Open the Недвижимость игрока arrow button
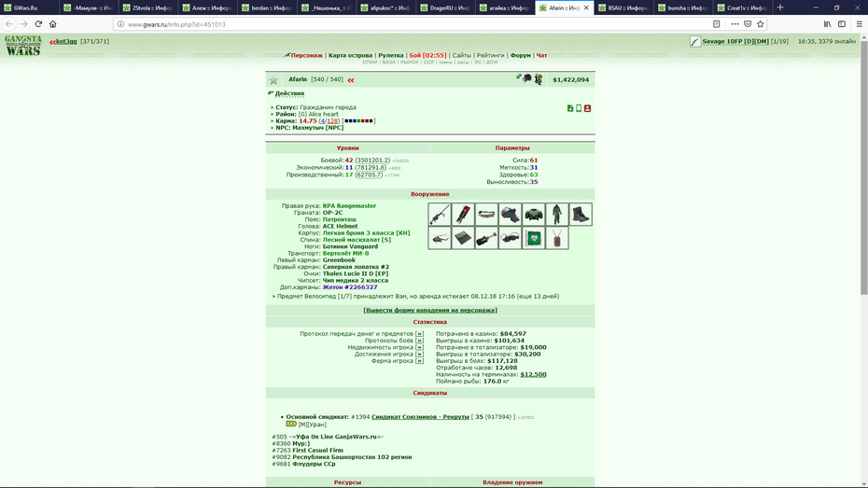This screenshot has width=868, height=488. [x=419, y=347]
